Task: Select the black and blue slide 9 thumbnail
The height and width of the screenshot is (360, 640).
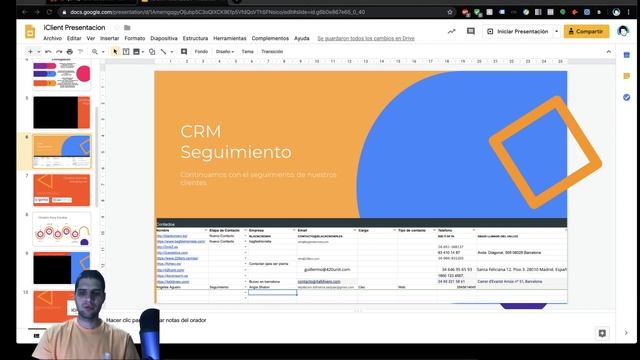Action: point(62,268)
